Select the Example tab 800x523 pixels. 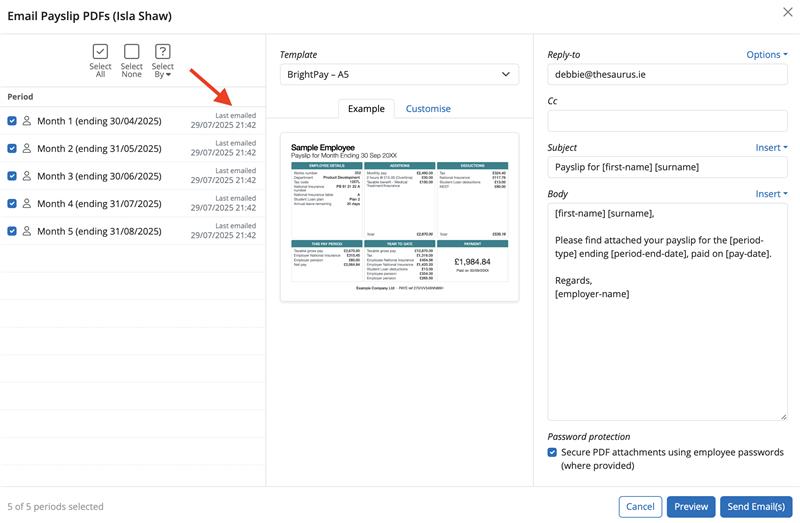365,109
